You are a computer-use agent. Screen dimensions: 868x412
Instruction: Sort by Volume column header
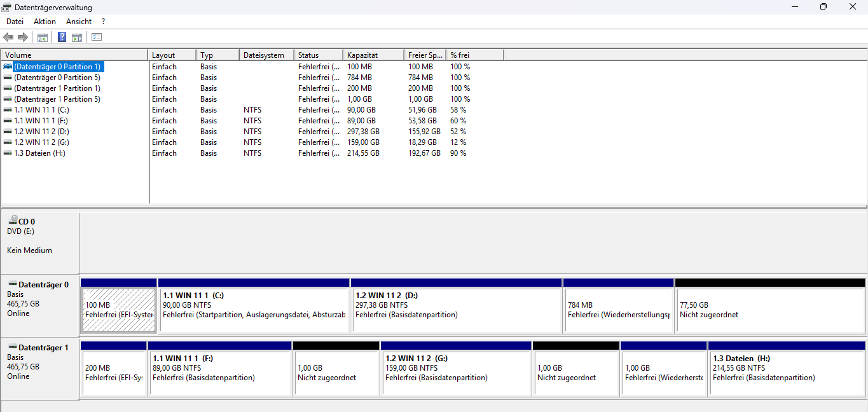click(74, 55)
